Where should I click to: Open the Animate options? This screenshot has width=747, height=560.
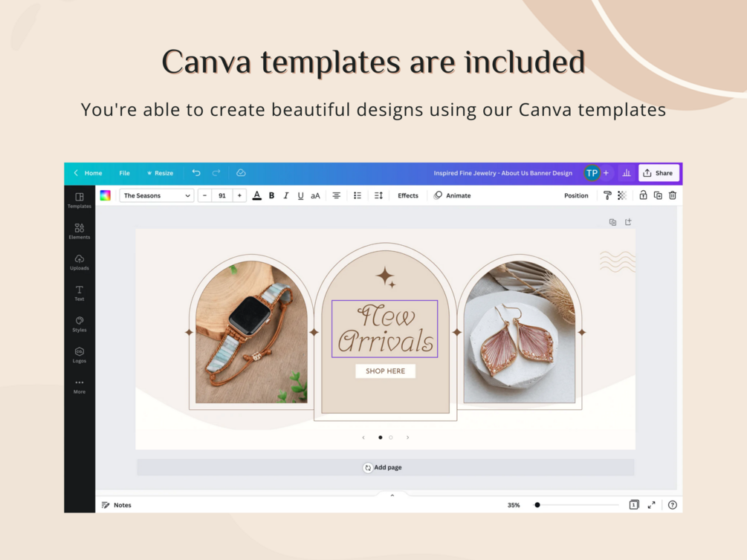[452, 195]
